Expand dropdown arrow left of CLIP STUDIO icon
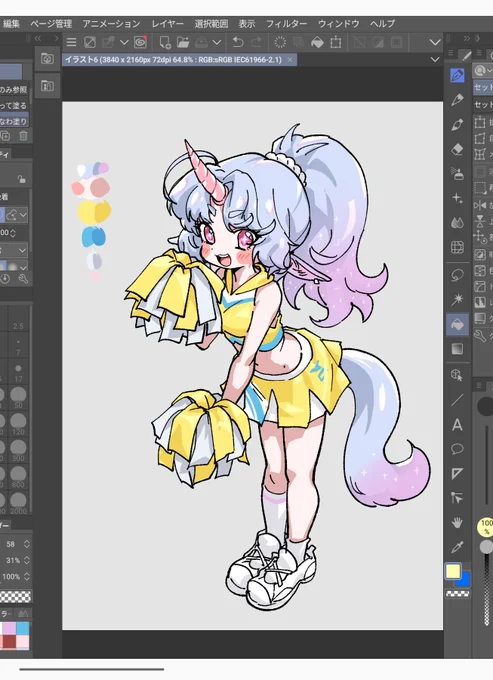 [x=124, y=42]
